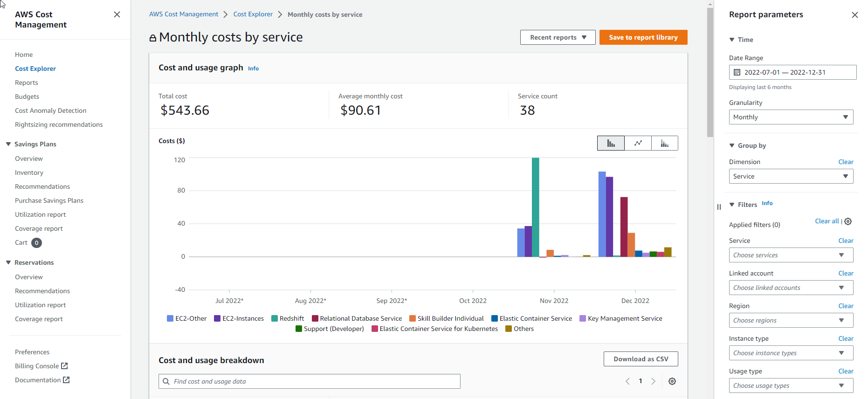Open Preferences in sidebar
Image resolution: width=868 pixels, height=399 pixels.
pos(32,352)
